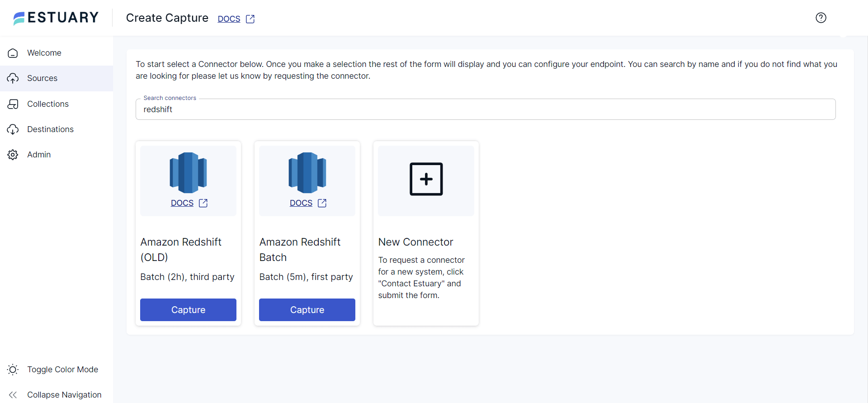Navigate to Destinations

[57, 129]
